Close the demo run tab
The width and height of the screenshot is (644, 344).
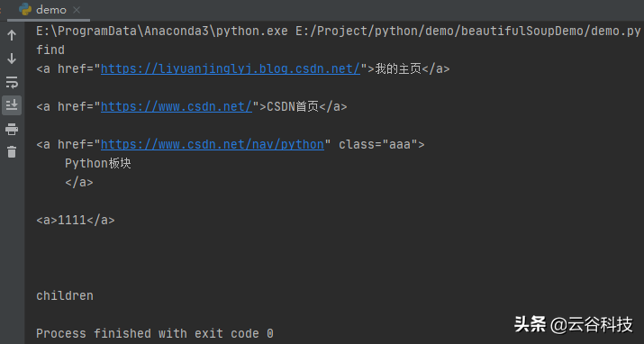coord(77,10)
